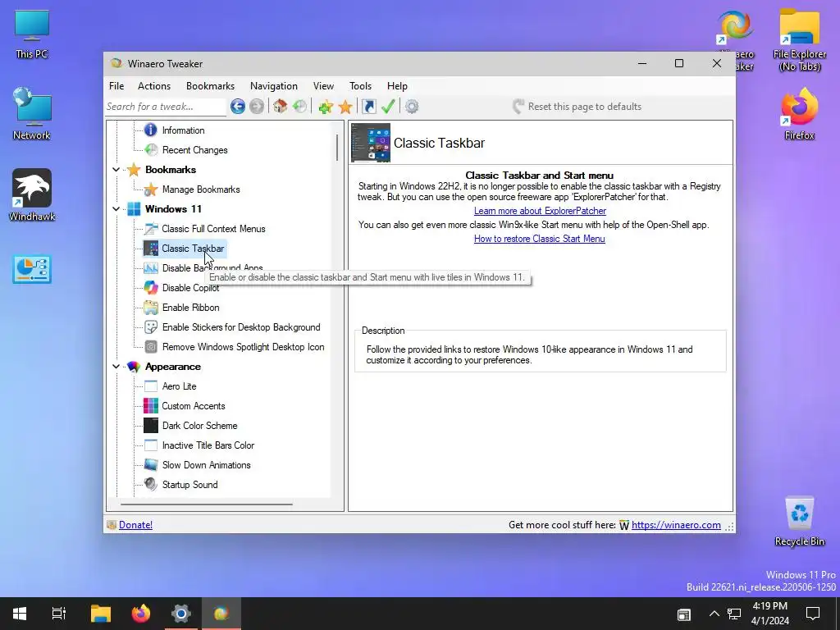This screenshot has width=840, height=630.
Task: Click the blue Back arrow toolbar icon
Action: [x=238, y=107]
